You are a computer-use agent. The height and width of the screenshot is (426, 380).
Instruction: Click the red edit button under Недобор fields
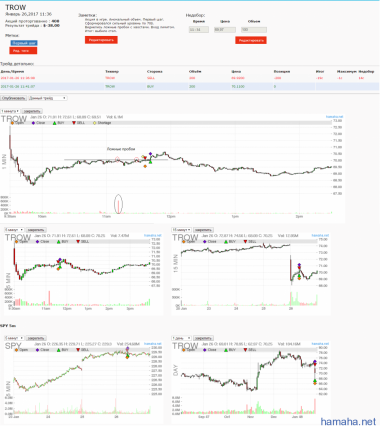(x=251, y=40)
